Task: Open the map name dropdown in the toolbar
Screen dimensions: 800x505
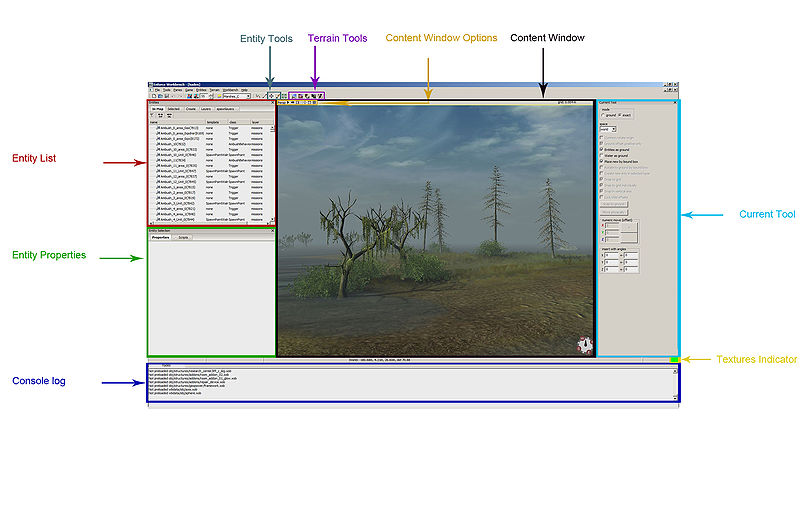Action: [x=235, y=95]
